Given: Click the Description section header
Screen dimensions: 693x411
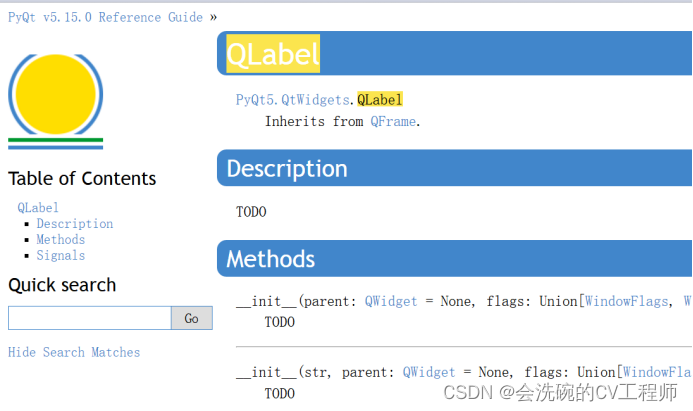Looking at the screenshot, I should [x=287, y=168].
